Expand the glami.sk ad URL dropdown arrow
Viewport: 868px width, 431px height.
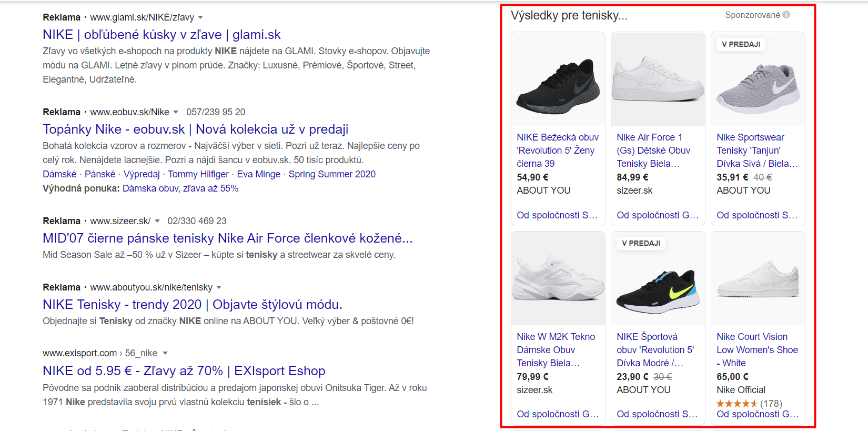200,18
